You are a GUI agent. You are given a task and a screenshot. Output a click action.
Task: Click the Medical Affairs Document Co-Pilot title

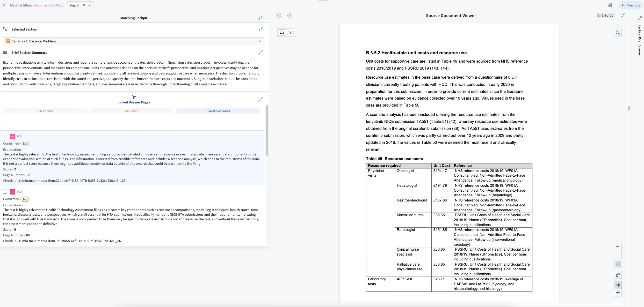coord(37,5)
